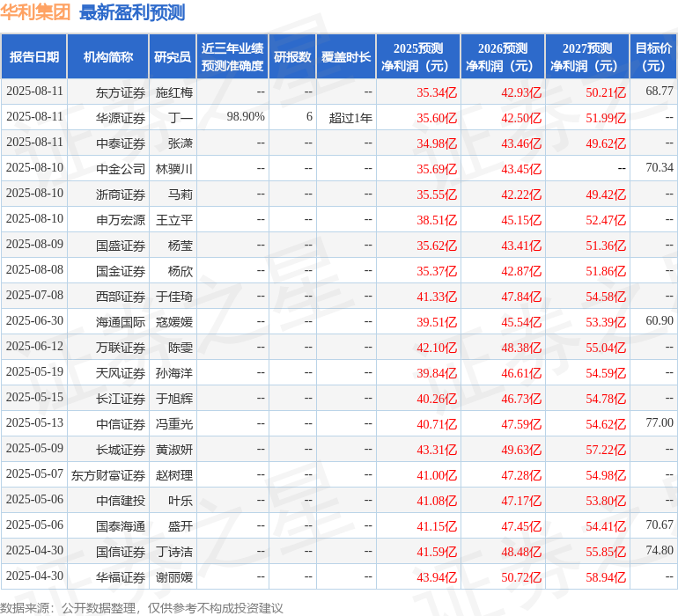Viewport: 678px width, 616px height.
Task: Click the 58.94亿 2027 profit forecast
Action: [606, 577]
